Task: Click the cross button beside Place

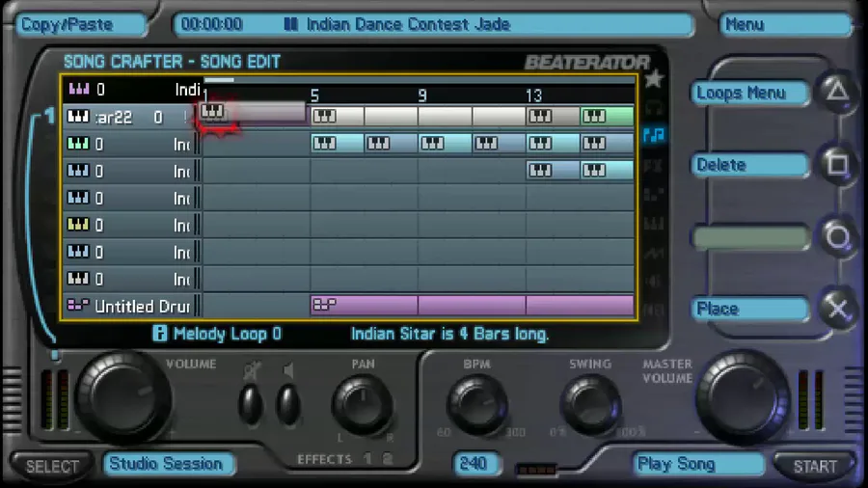Action: pyautogui.click(x=837, y=309)
